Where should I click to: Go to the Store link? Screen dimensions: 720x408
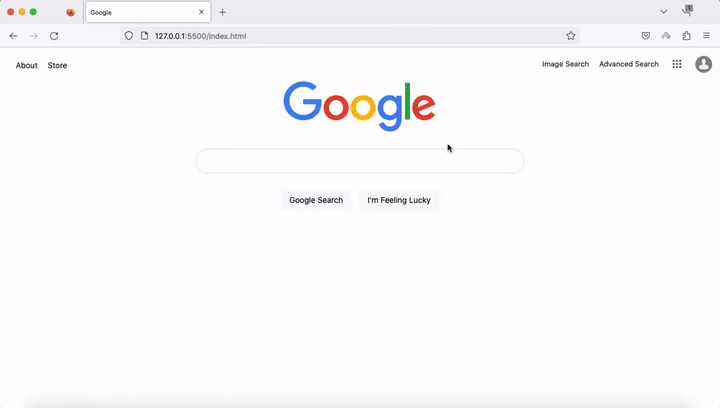[57, 65]
